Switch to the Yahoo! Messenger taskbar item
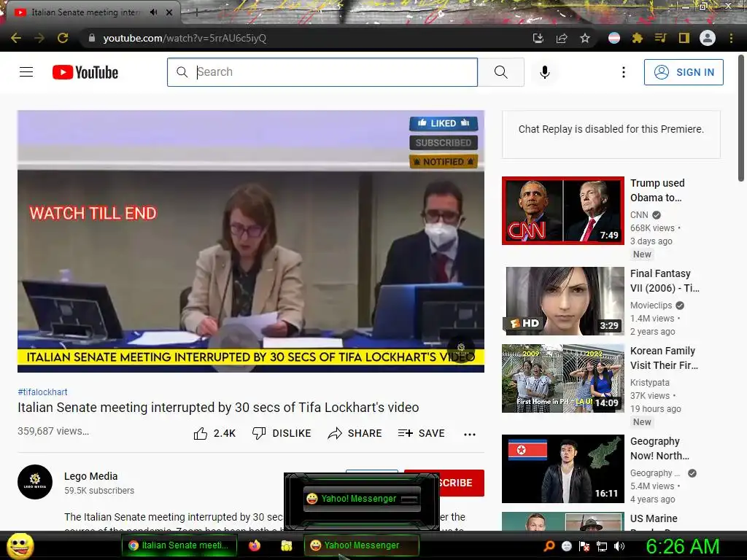This screenshot has height=560, width=747. coord(361,545)
